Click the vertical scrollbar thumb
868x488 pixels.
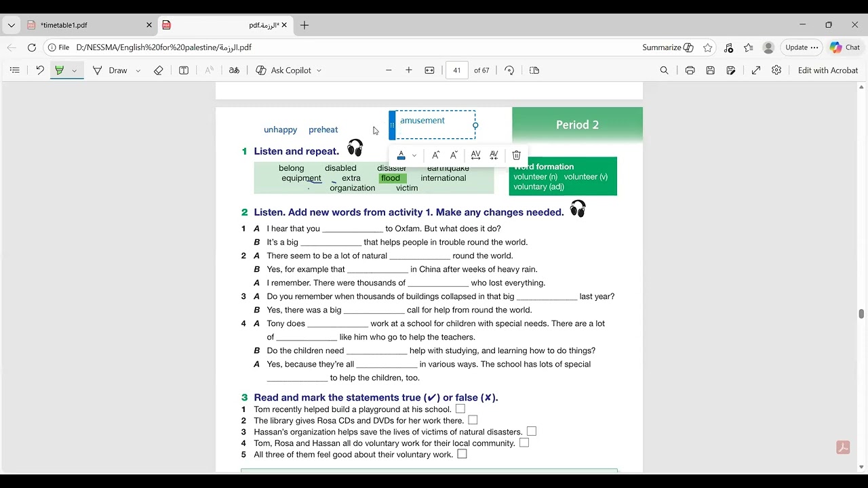pos(861,313)
